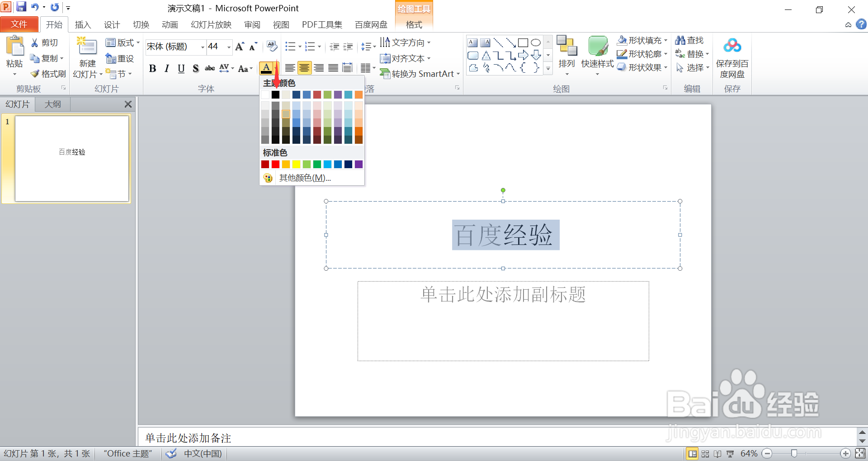Open the font name dropdown (宋体)

(203, 47)
